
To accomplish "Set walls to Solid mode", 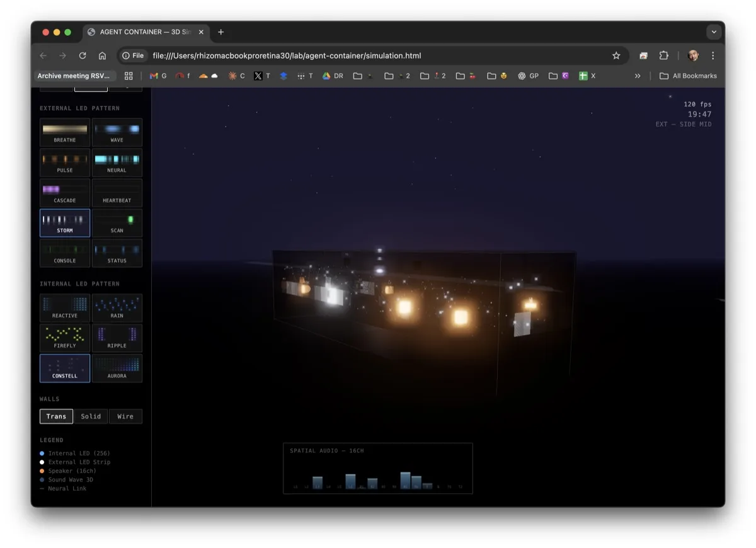I will pos(91,416).
